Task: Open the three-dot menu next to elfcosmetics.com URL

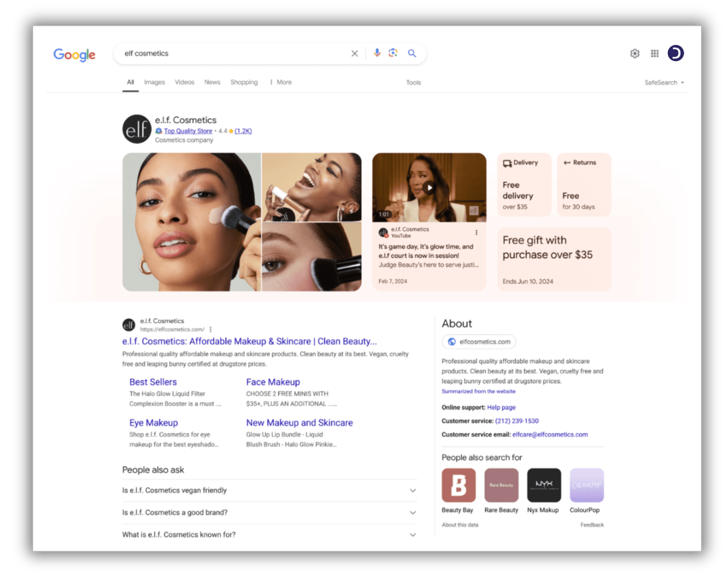Action: (x=210, y=329)
